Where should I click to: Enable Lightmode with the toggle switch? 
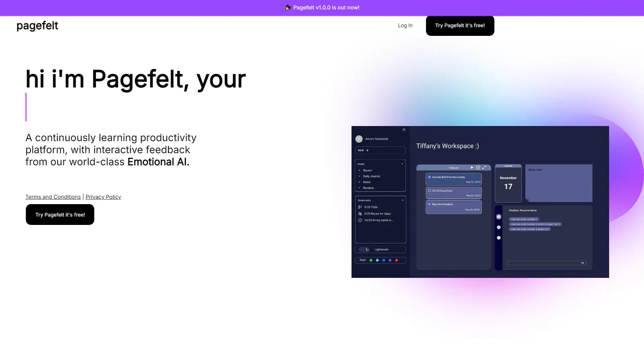(361, 249)
